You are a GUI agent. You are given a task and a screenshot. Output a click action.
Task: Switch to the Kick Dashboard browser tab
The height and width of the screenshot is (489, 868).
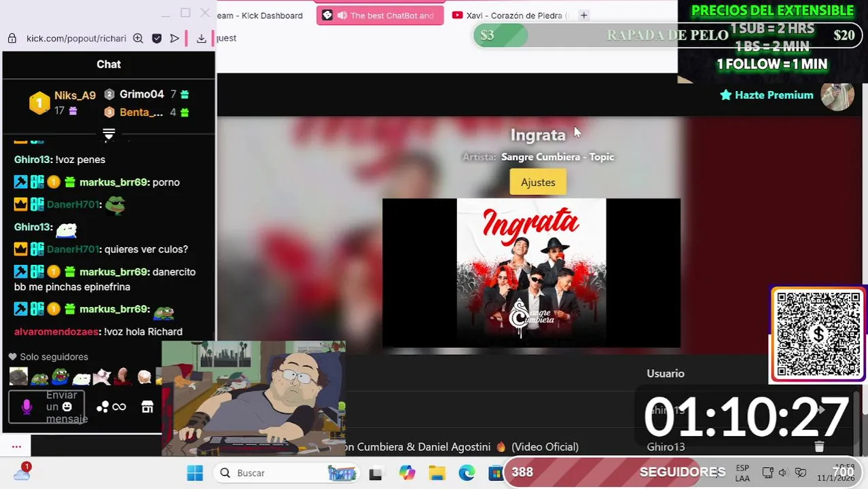tap(260, 16)
